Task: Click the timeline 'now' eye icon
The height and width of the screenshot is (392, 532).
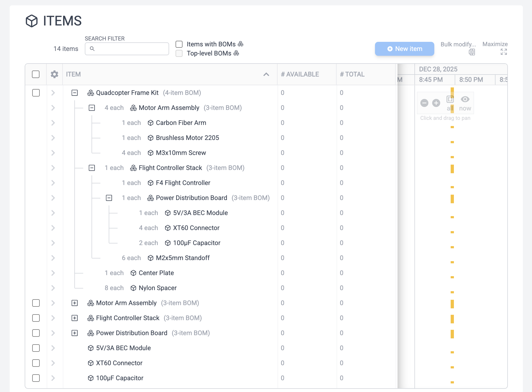Action: click(465, 99)
